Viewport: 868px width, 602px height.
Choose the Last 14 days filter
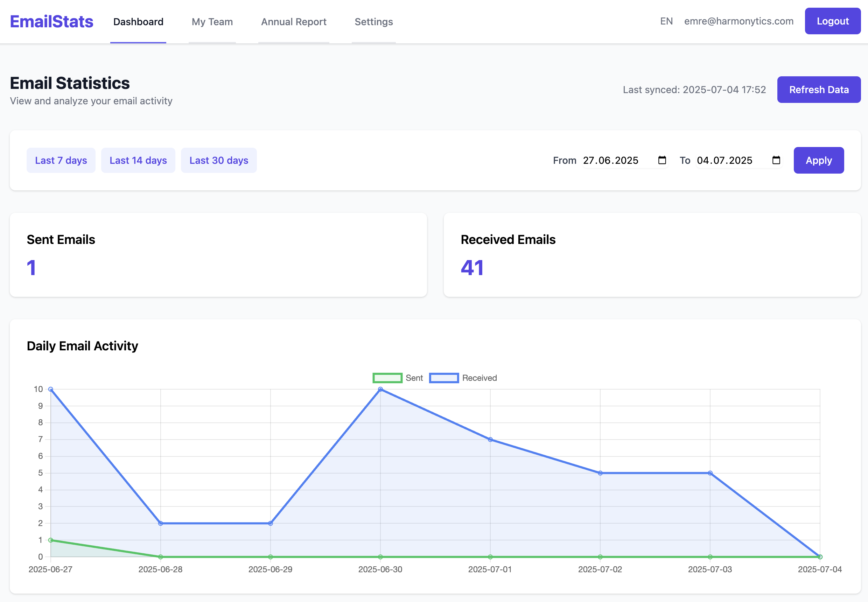pos(138,160)
